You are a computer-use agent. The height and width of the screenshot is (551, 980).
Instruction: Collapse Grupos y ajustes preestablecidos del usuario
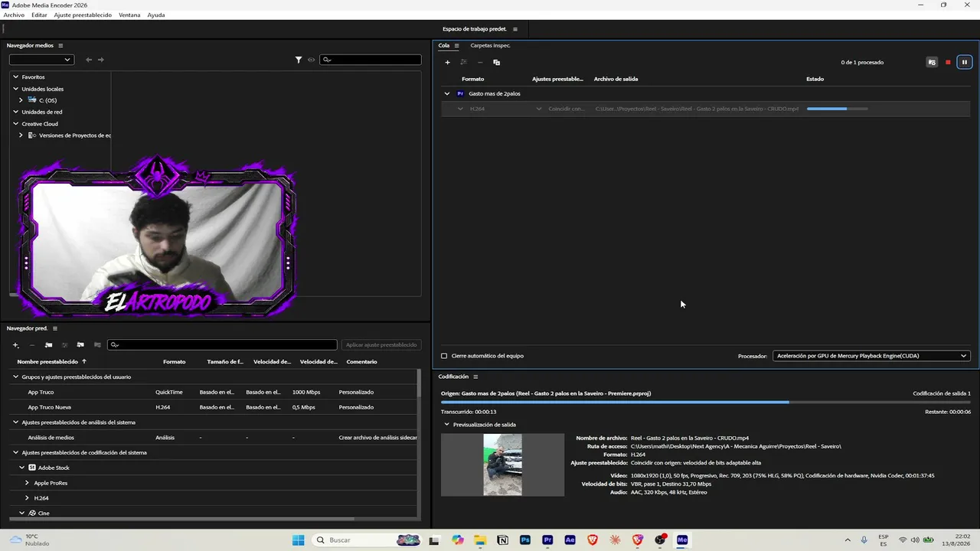(x=15, y=377)
